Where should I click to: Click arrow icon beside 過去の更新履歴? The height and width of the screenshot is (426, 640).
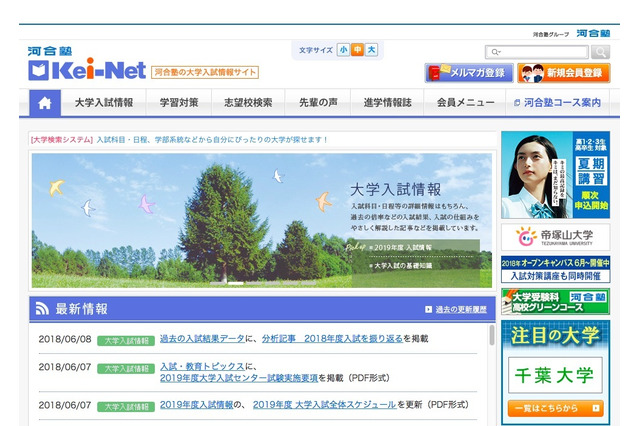point(428,309)
